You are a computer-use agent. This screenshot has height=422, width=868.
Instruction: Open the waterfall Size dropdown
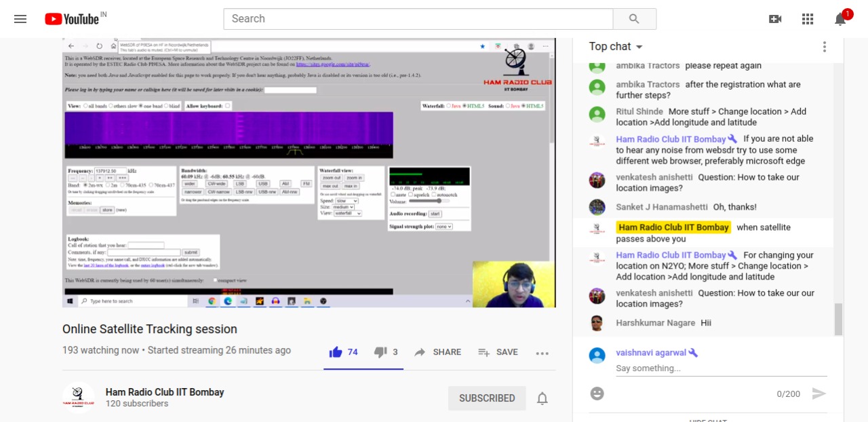pos(343,207)
